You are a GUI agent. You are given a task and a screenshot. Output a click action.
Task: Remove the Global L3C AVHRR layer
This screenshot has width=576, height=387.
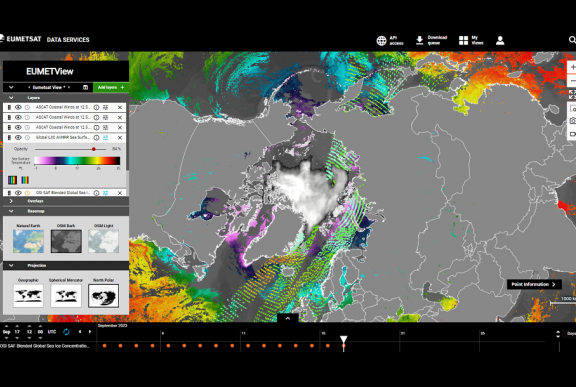tap(120, 138)
